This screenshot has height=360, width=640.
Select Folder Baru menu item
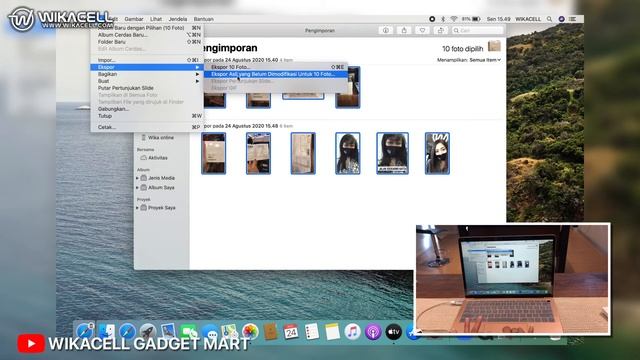(147, 42)
